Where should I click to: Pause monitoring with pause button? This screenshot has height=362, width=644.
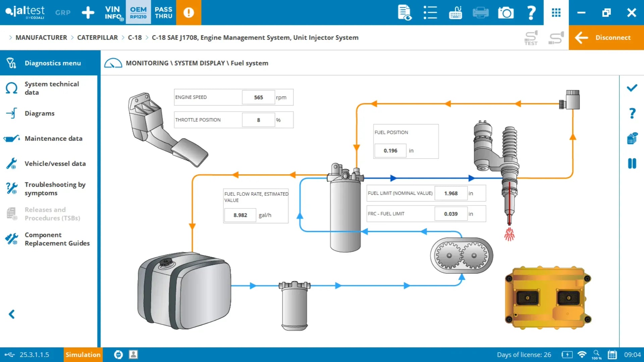[x=632, y=164]
